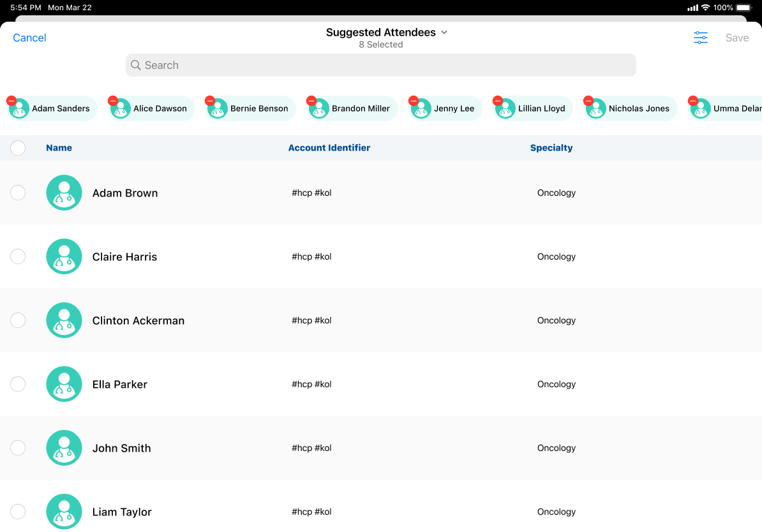Viewport: 762px width, 532px height.
Task: Tick the checkbox beside Clinton Ackerman
Action: coord(18,320)
